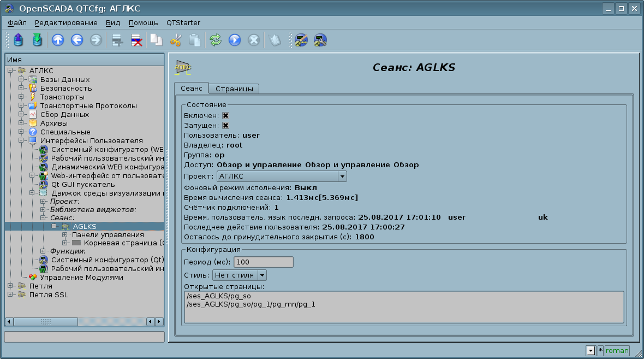This screenshot has width=644, height=359.
Task: Toggle the Включен checkbox
Action: [225, 116]
